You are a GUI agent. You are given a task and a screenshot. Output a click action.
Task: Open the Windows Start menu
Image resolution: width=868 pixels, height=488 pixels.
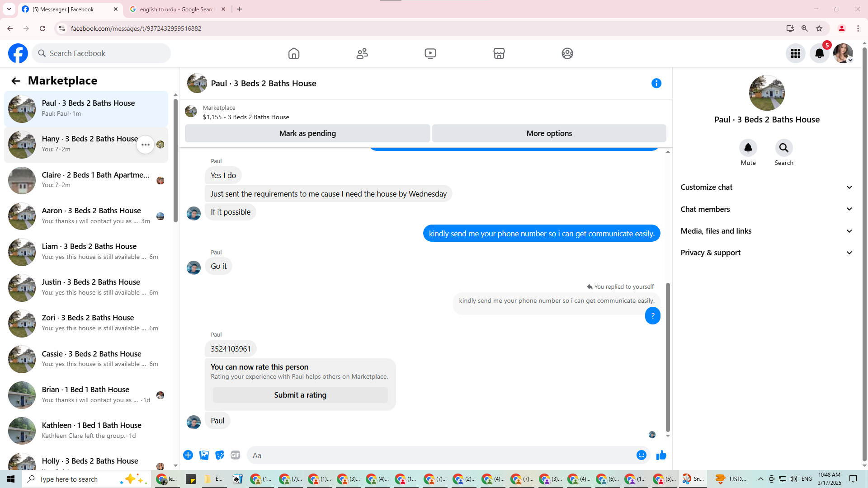point(11,479)
